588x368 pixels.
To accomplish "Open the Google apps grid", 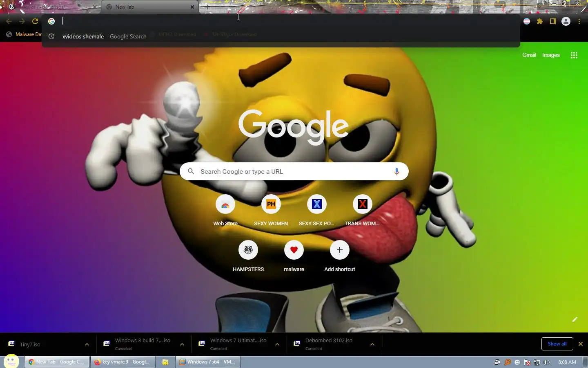I will [x=574, y=55].
